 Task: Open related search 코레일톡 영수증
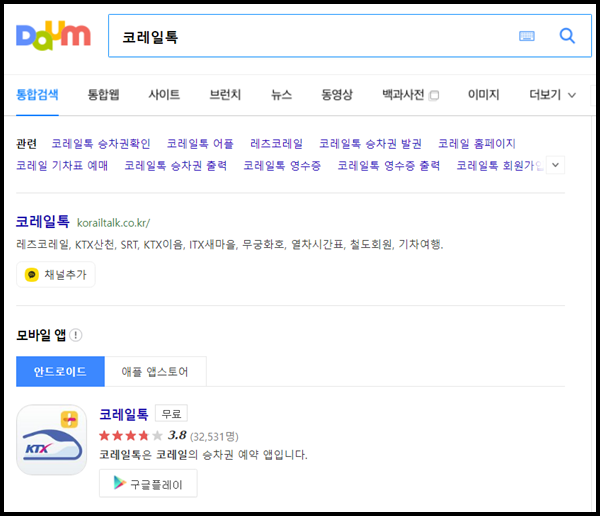pos(282,165)
